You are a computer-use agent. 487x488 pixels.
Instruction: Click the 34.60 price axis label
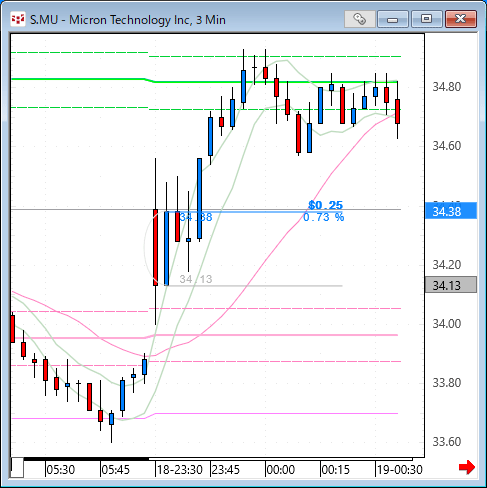(447, 146)
